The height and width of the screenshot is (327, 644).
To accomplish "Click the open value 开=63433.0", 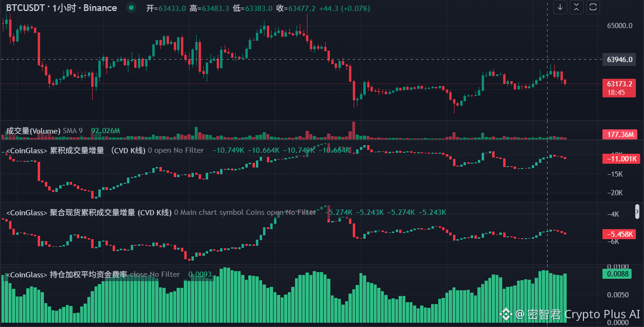I will point(166,9).
